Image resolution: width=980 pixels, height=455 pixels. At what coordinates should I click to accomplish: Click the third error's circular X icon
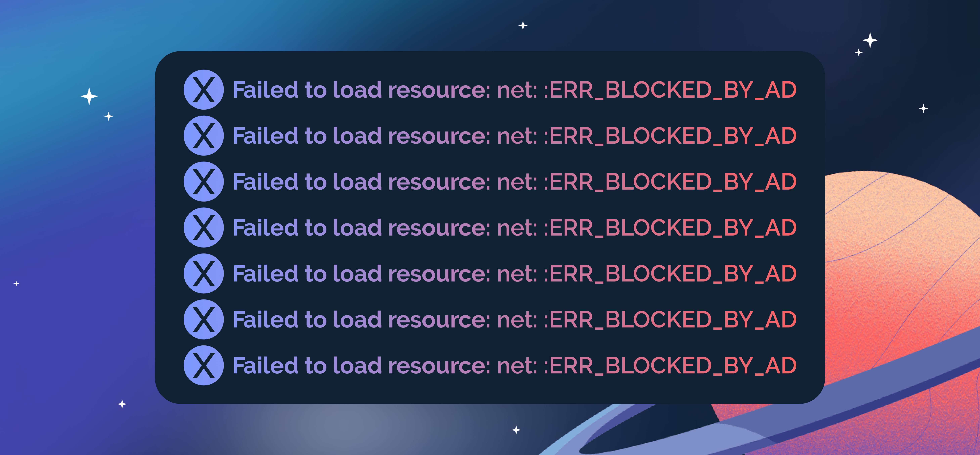pos(204,182)
